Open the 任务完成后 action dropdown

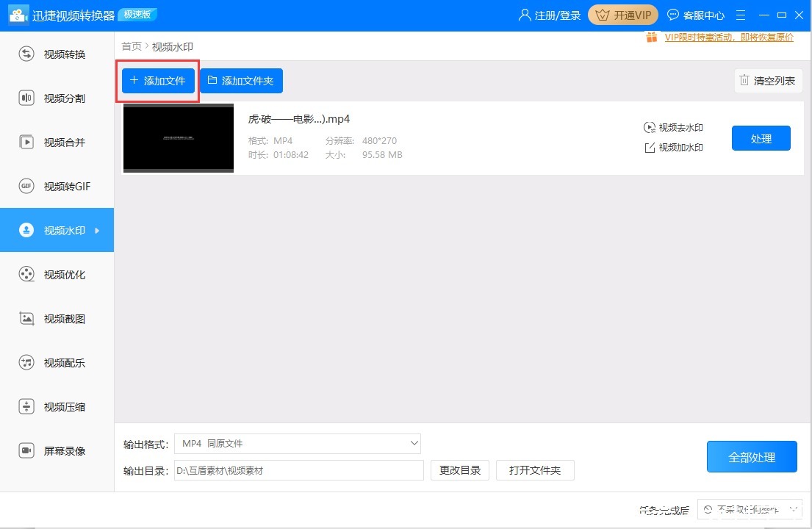(x=750, y=510)
